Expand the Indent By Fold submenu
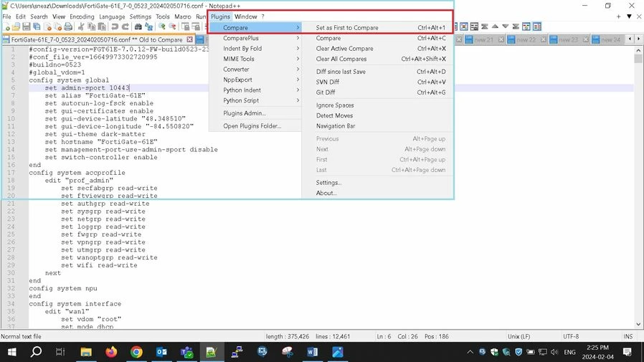This screenshot has width=644, height=362. (255, 49)
